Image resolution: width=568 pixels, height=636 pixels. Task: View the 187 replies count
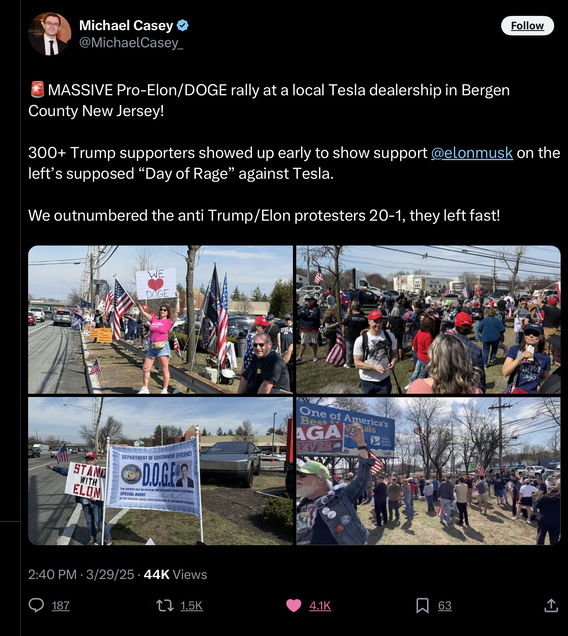tap(60, 606)
